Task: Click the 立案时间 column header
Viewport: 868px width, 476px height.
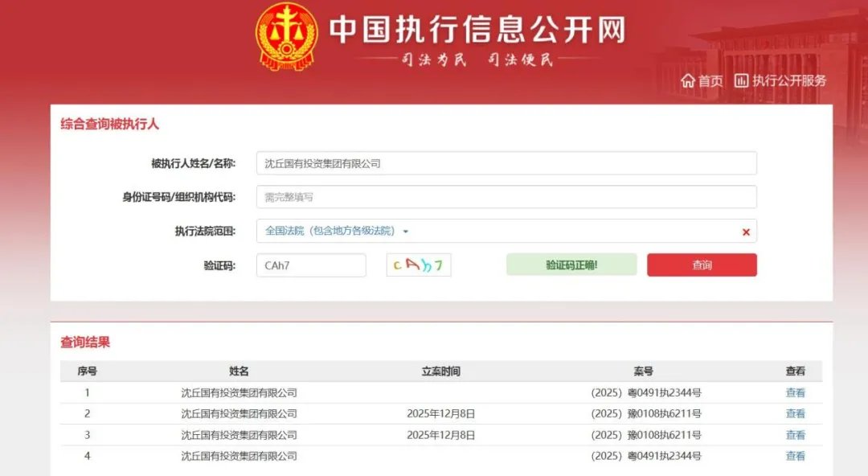Action: tap(440, 371)
